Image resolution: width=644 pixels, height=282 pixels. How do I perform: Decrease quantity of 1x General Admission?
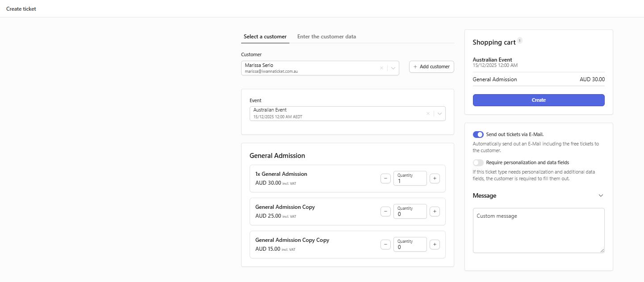[385, 178]
